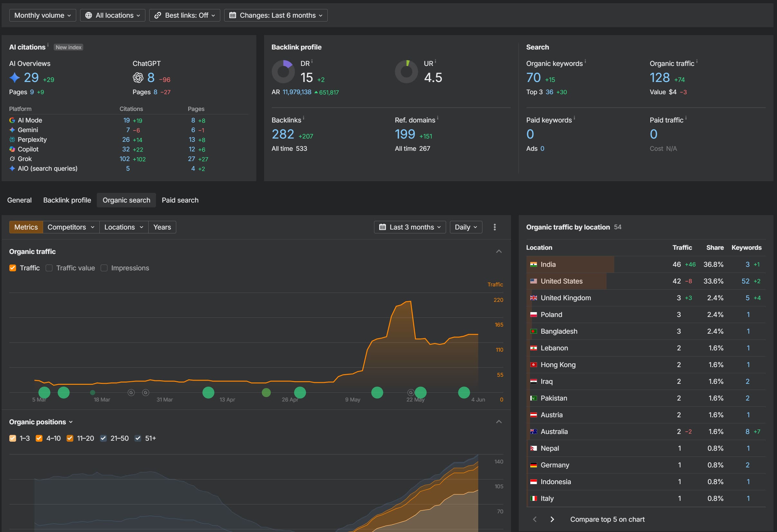Viewport: 777px width, 532px height.
Task: Click the Gemini platform icon
Action: 12,130
